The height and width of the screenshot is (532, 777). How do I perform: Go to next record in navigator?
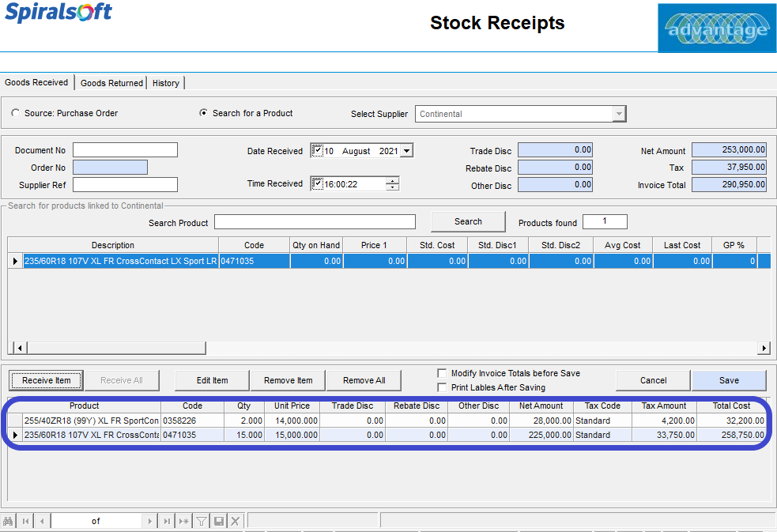[x=149, y=521]
